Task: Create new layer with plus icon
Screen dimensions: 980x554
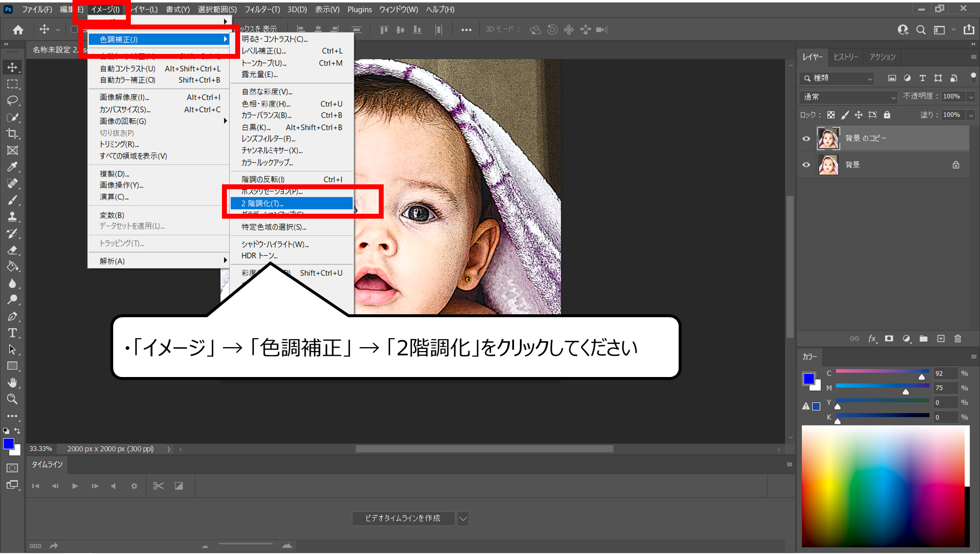Action: coord(941,338)
